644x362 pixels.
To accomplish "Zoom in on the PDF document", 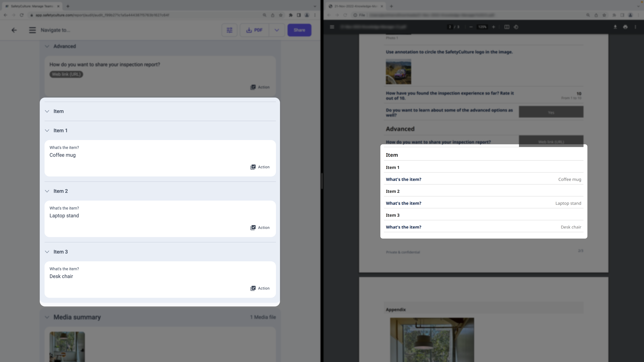I will point(493,27).
